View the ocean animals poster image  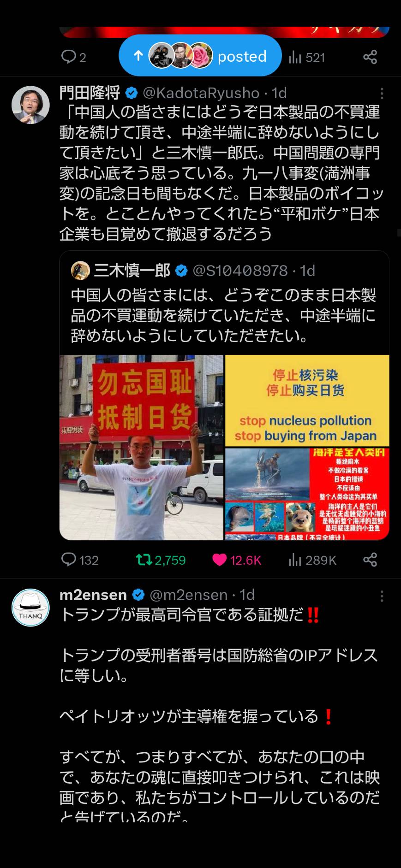(307, 494)
